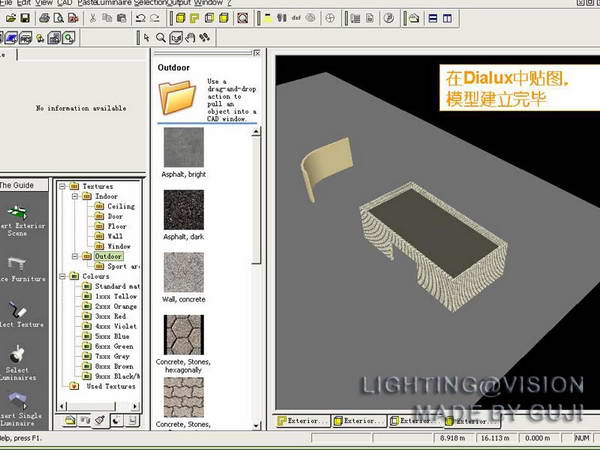This screenshot has height=450, width=600.
Task: Print using the printer toolbar icon
Action: click(x=44, y=18)
